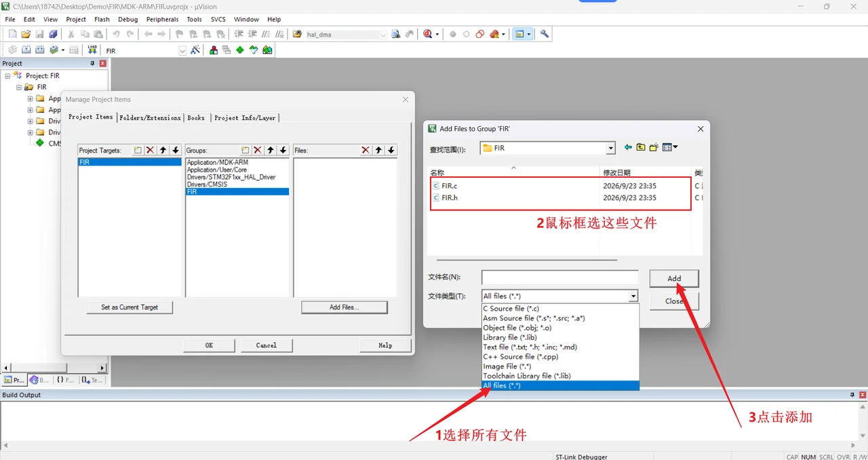The image size is (868, 460).
Task: Click the Manage Project Items boxes icon
Action: pyautogui.click(x=214, y=50)
